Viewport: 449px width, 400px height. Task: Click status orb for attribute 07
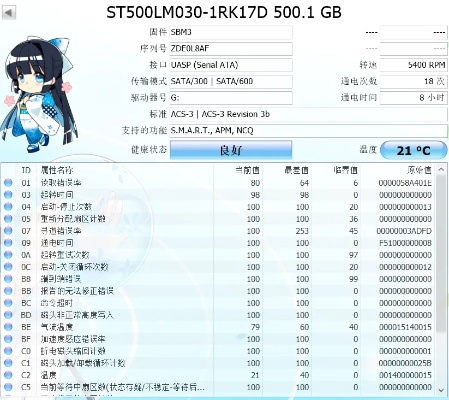[x=8, y=231]
